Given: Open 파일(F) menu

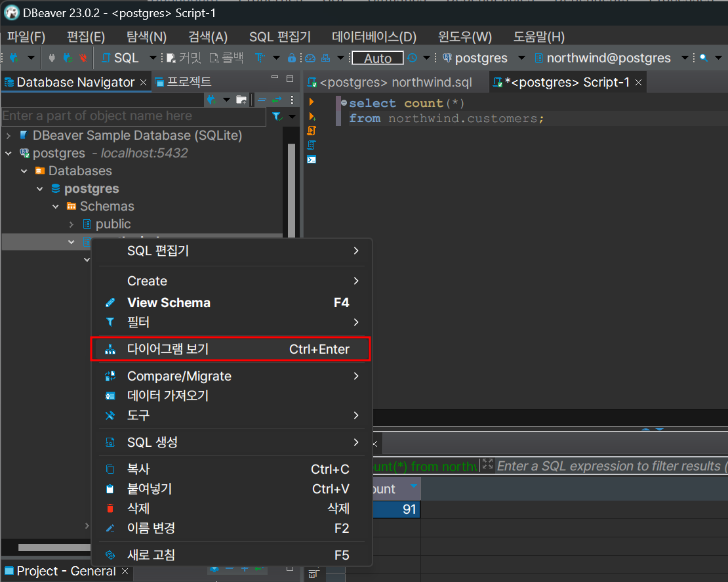Looking at the screenshot, I should click(26, 37).
